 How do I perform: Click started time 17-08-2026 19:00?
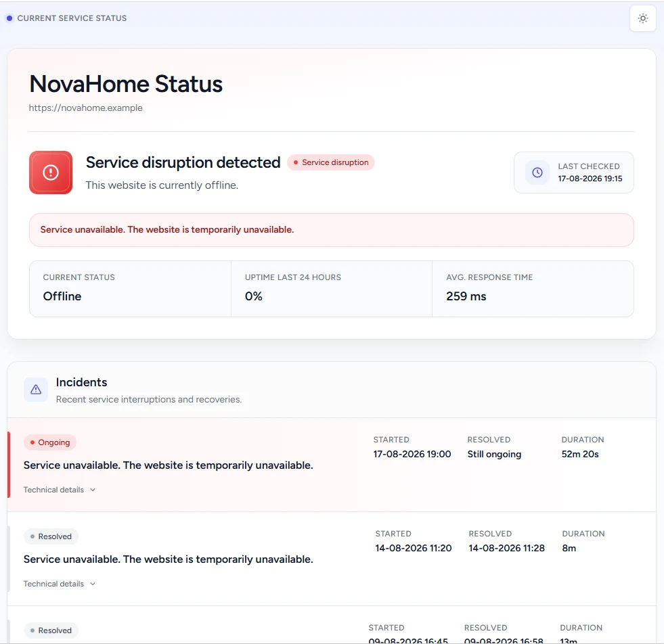(412, 454)
